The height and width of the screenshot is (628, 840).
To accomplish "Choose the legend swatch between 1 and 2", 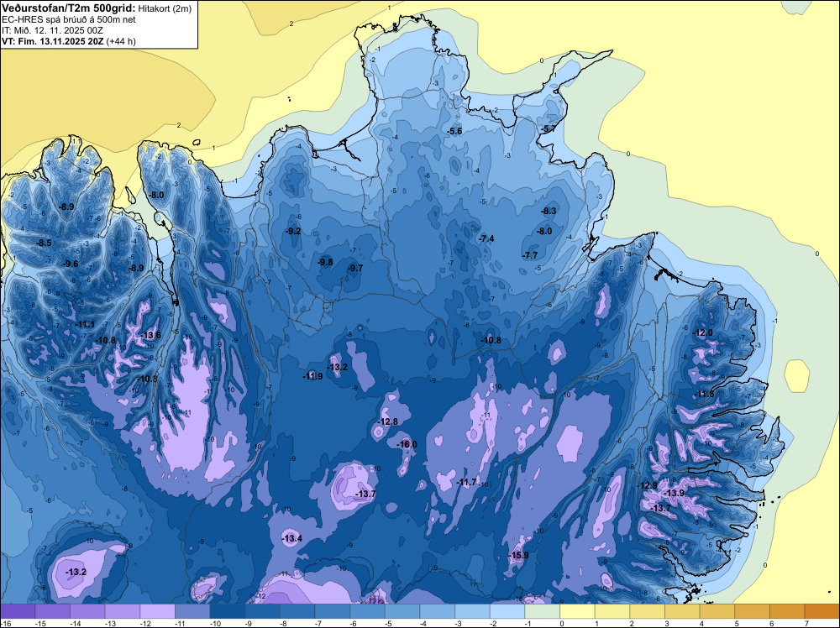I will coord(612,611).
